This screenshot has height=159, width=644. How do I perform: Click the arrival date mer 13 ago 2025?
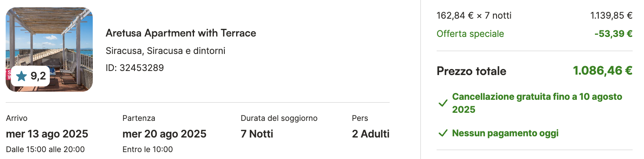click(47, 134)
